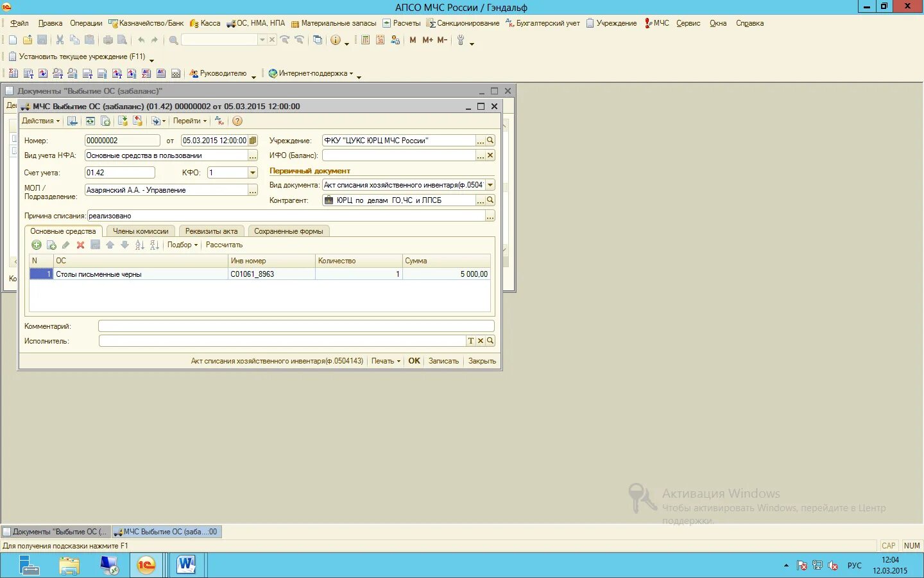Switch to the Сохраненные формы tab
The image size is (924, 578).
click(289, 231)
